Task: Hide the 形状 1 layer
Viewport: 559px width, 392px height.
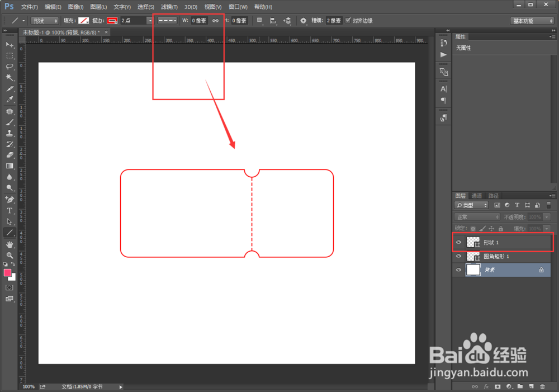Action: point(458,243)
